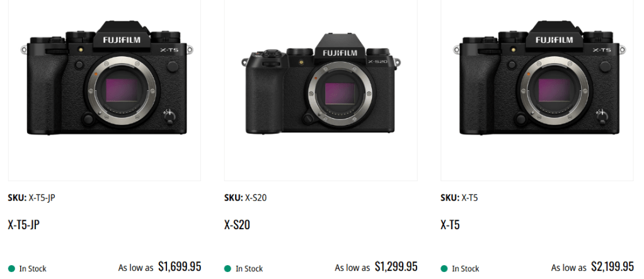
Task: Click the SKU: X-T5 label in the third card
Action: point(459,198)
